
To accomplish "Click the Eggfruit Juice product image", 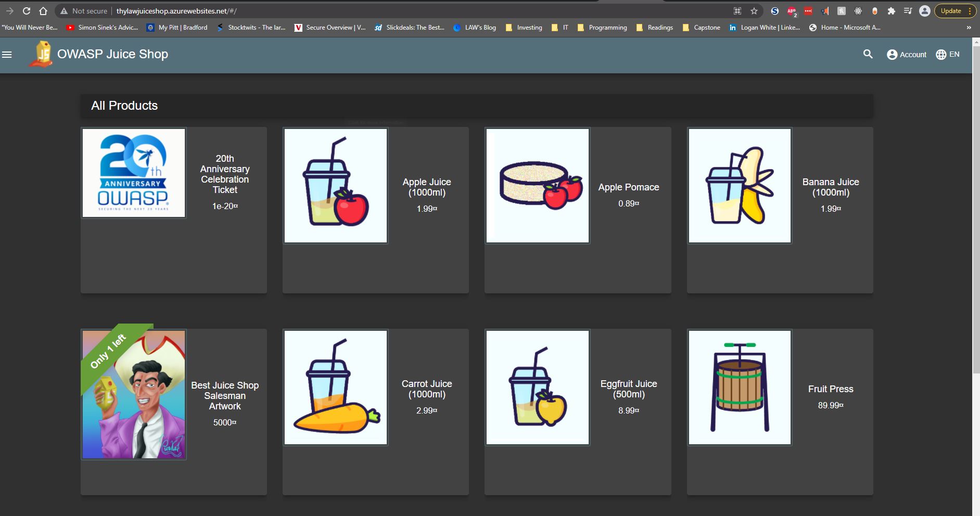I will [x=538, y=388].
